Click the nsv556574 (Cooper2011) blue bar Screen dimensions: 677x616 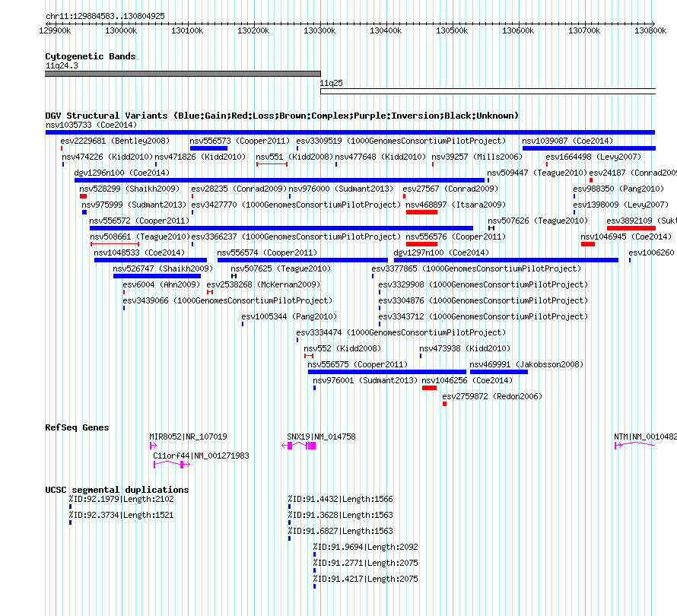303,260
